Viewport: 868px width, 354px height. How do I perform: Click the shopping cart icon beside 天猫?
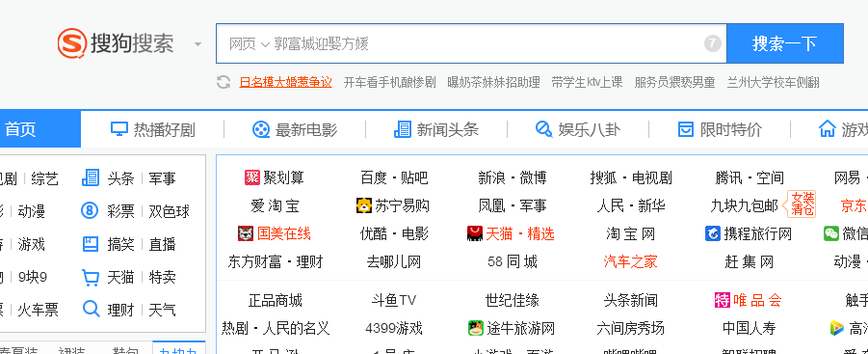91,277
